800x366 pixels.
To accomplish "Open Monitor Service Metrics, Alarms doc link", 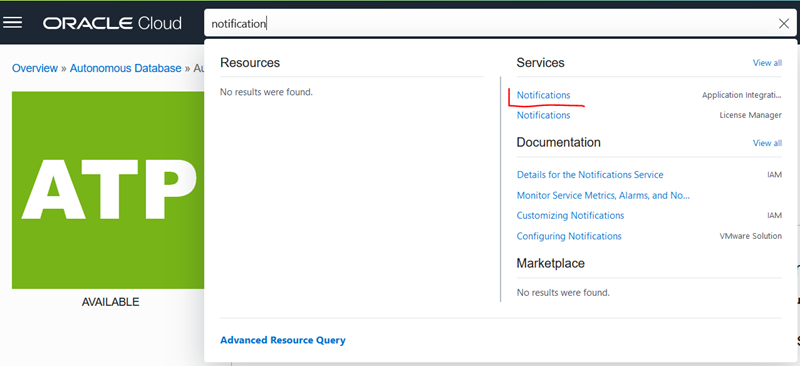I will pyautogui.click(x=603, y=195).
